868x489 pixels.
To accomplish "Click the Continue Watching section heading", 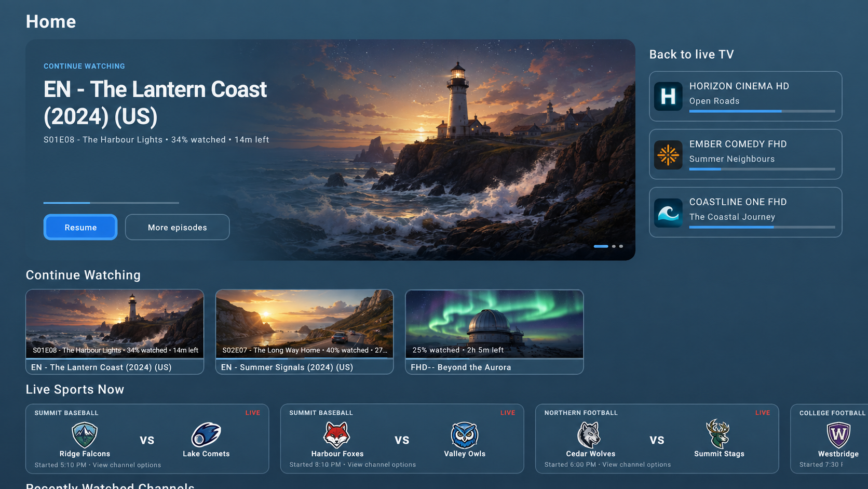I will [83, 275].
